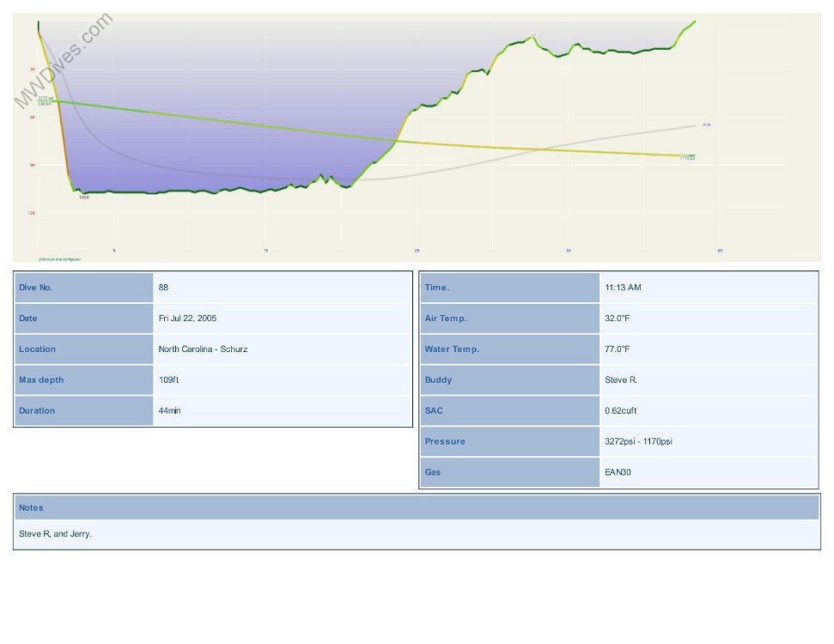Click the '25' minute time axis tick
834x644 pixels.
(417, 251)
